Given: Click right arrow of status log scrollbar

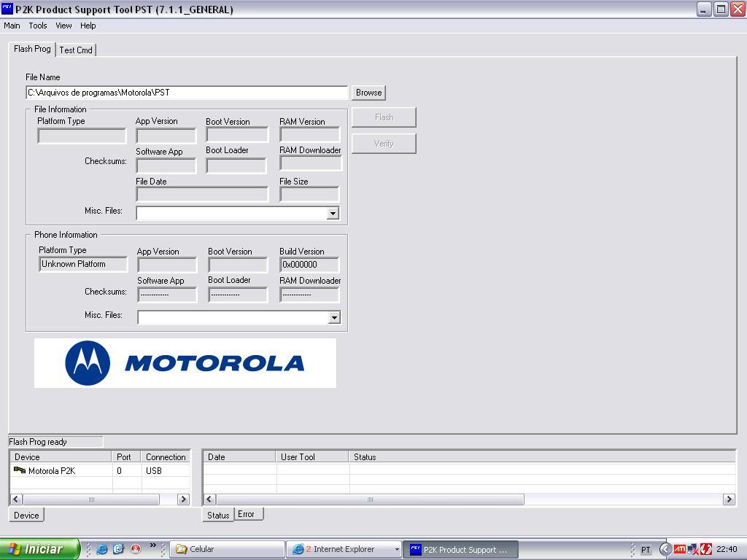Looking at the screenshot, I should [729, 499].
